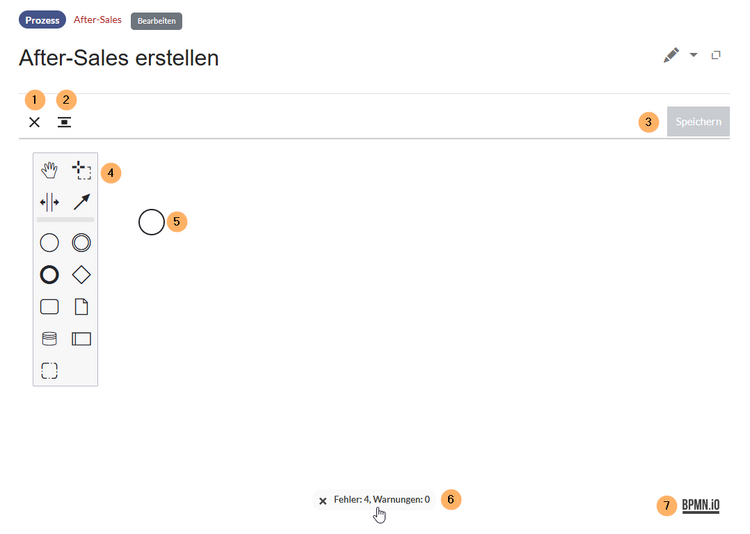The height and width of the screenshot is (534, 750).
Task: Click the align center toolbar icon
Action: [x=64, y=122]
